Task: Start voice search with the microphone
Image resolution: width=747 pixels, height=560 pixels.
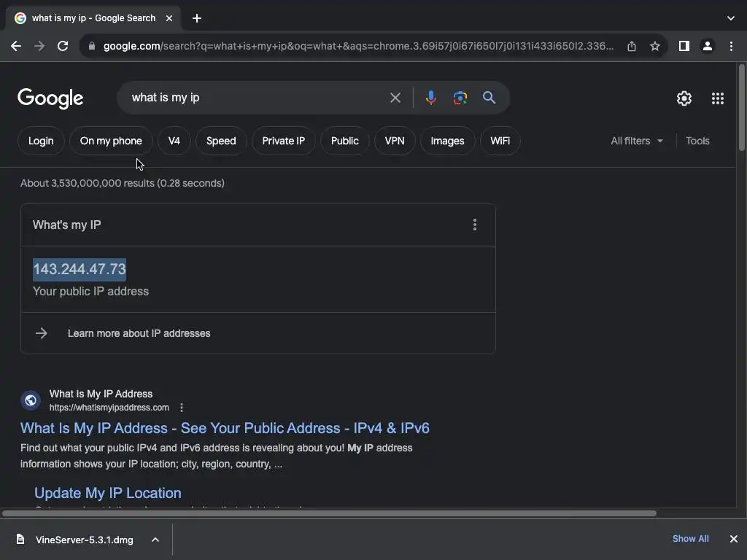Action: coord(430,98)
